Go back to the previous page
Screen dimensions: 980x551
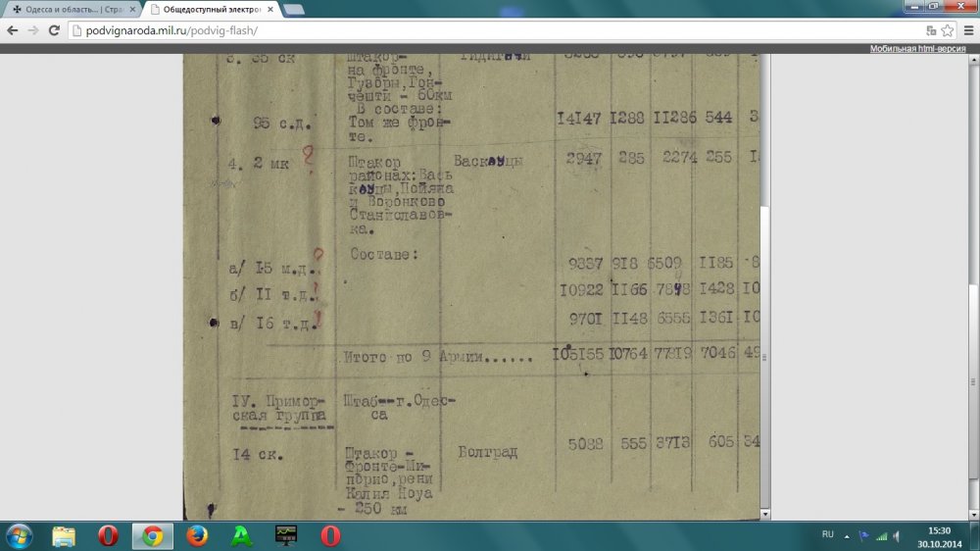[x=13, y=30]
